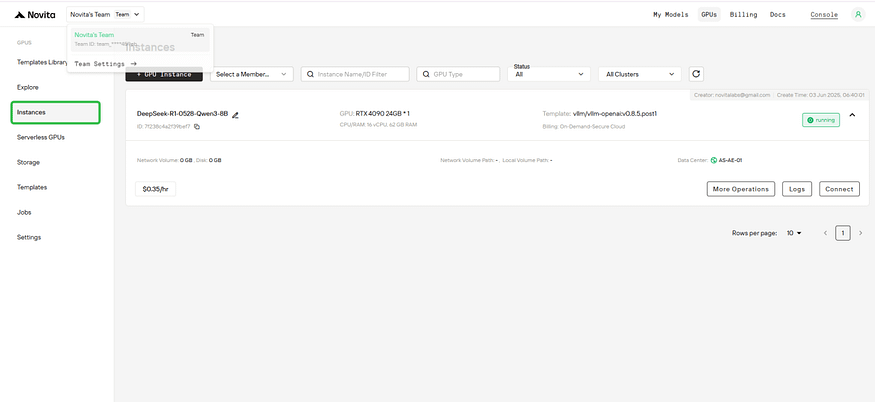Viewport: 875px width, 402px height.
Task: Open the user account avatar icon
Action: [858, 15]
